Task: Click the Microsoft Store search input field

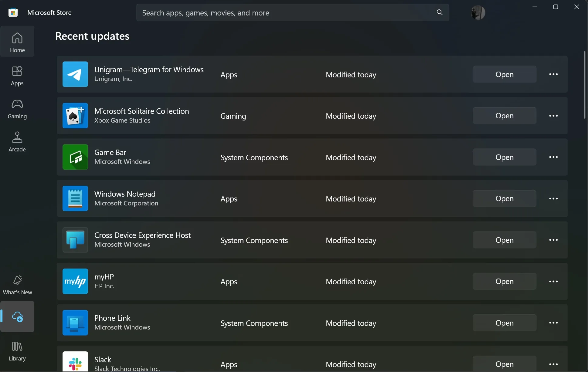Action: 293,12
